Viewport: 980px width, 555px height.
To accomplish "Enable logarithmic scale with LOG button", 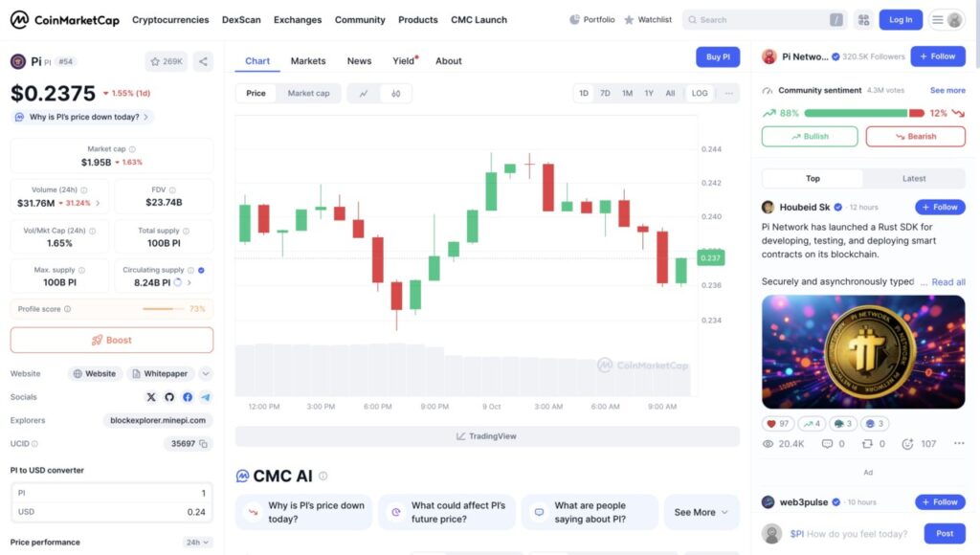I will pos(700,93).
